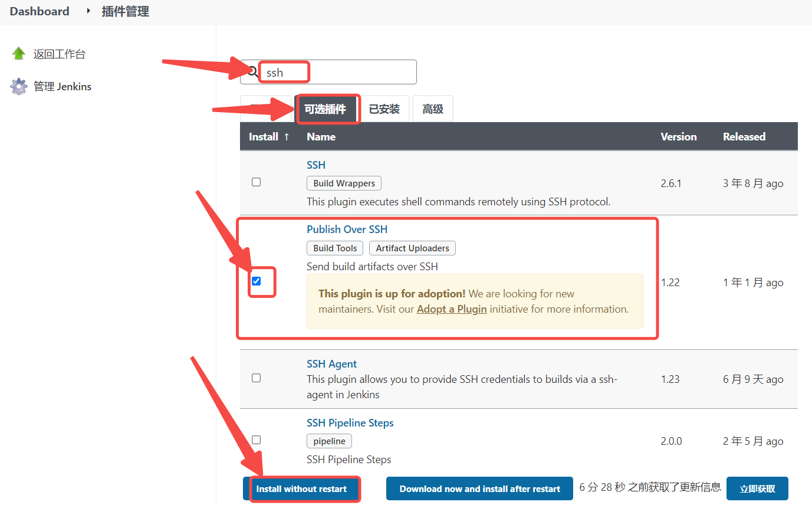
Task: Click Install without restart button
Action: tap(301, 488)
